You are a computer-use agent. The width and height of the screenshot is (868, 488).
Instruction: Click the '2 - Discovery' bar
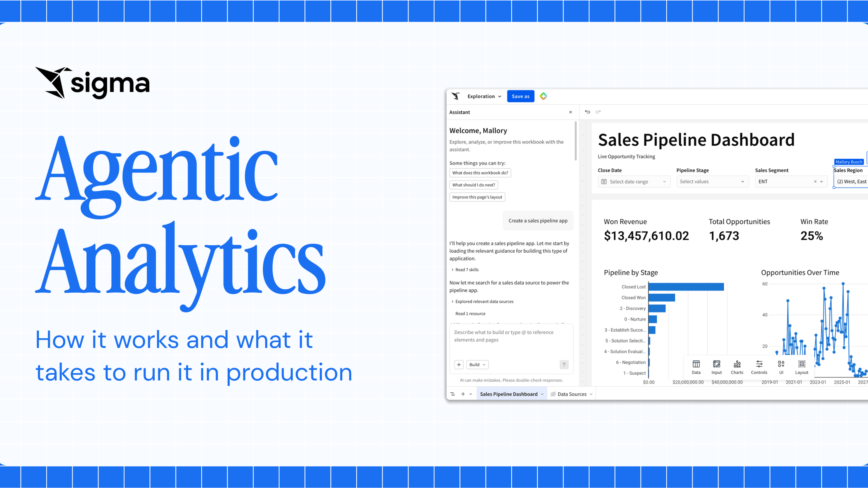point(657,308)
